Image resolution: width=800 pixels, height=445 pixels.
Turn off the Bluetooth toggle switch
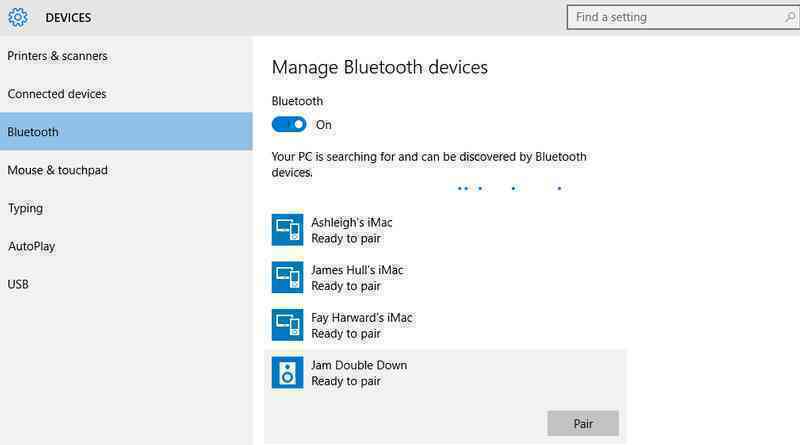point(289,124)
